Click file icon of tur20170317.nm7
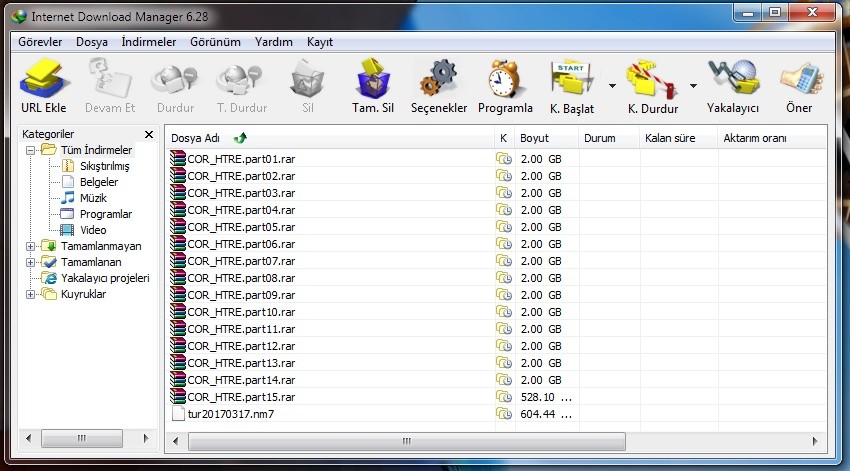The height and width of the screenshot is (471, 850). 178,414
